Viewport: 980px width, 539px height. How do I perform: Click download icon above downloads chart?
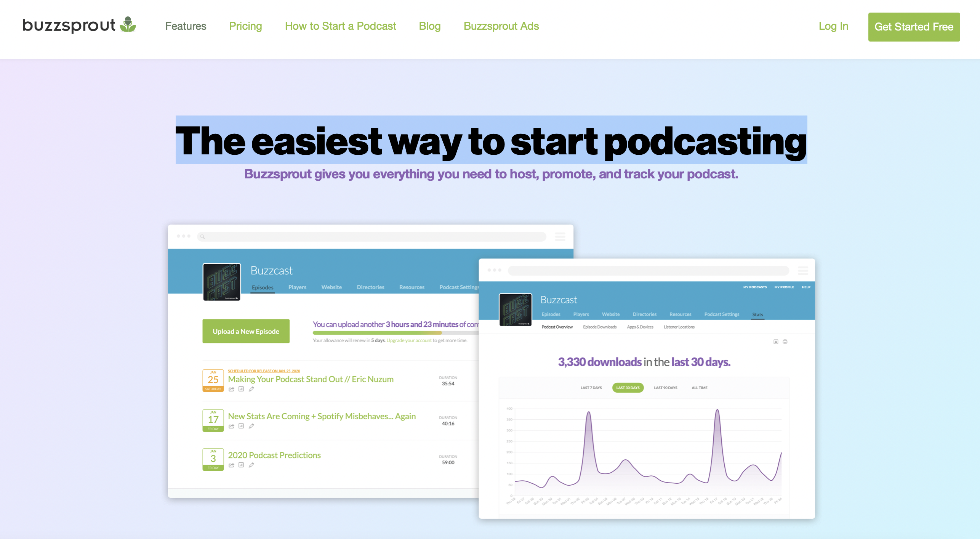pyautogui.click(x=776, y=342)
